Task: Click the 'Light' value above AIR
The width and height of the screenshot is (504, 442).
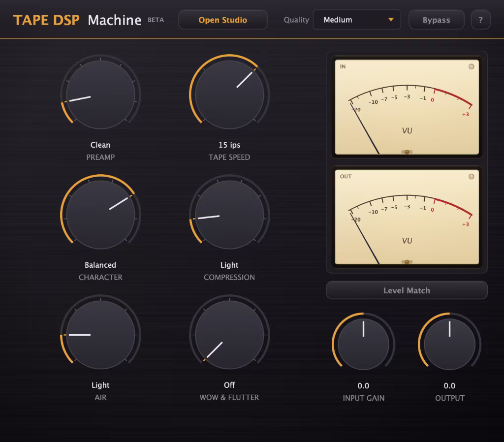Action: [x=100, y=385]
